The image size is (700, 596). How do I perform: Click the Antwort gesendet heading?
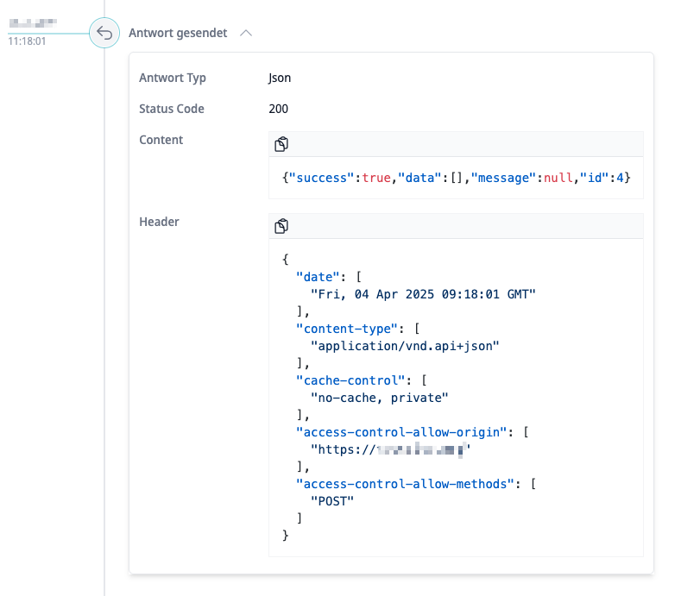pyautogui.click(x=178, y=34)
